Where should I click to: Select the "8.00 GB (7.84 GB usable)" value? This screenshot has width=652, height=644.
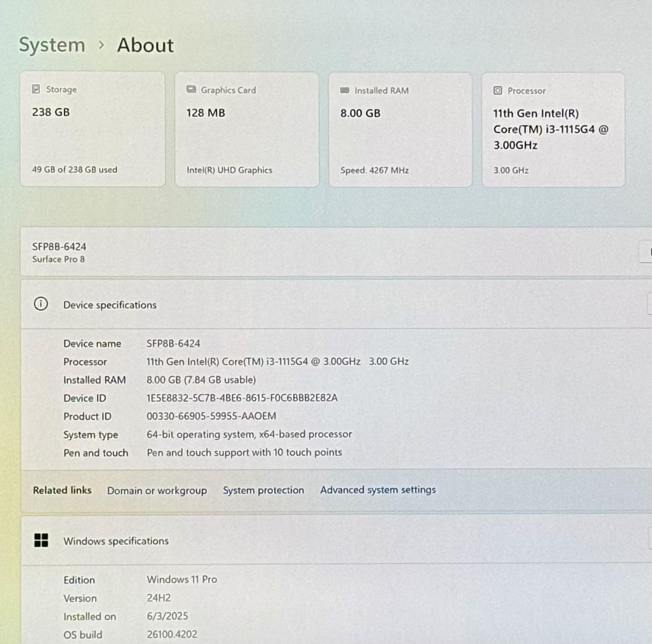pyautogui.click(x=201, y=379)
